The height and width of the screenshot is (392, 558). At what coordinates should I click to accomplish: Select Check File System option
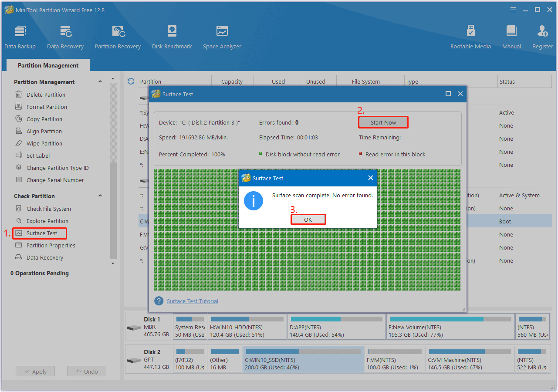pyautogui.click(x=49, y=209)
